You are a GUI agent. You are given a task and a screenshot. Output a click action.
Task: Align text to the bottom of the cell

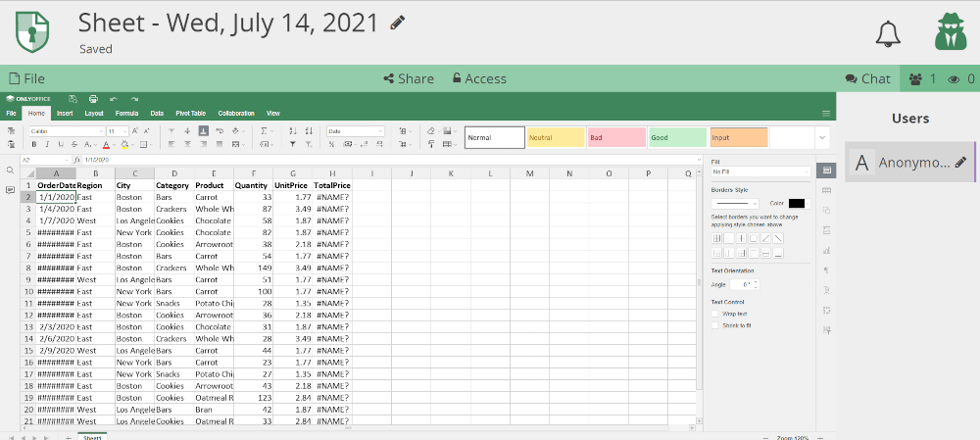point(203,131)
